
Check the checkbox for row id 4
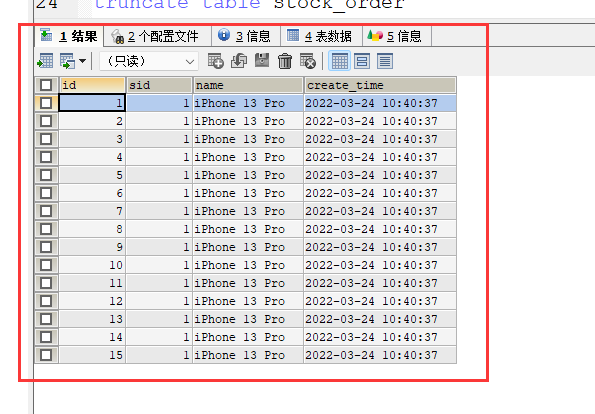point(46,157)
